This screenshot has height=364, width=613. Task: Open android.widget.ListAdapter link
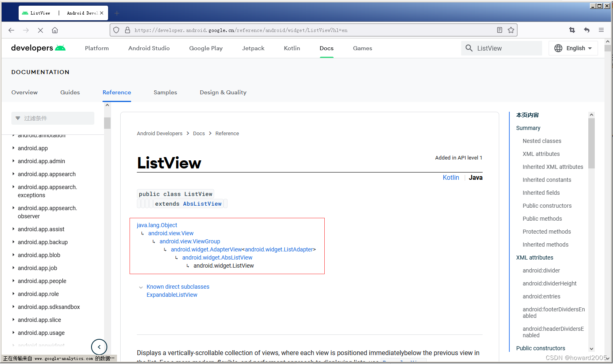coord(279,249)
